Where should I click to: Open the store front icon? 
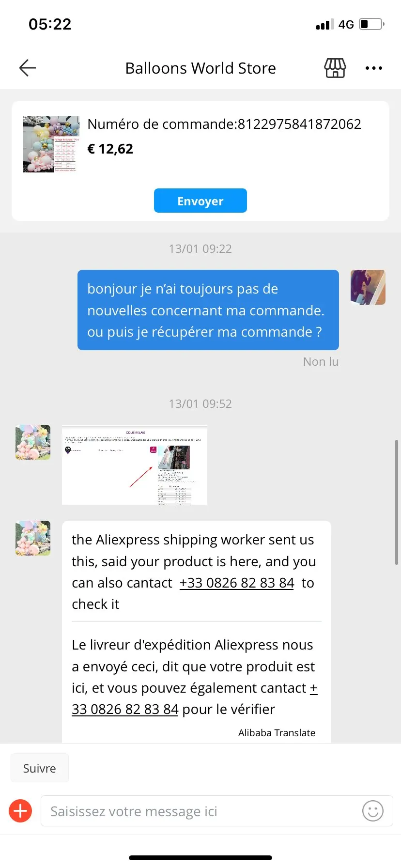(335, 68)
